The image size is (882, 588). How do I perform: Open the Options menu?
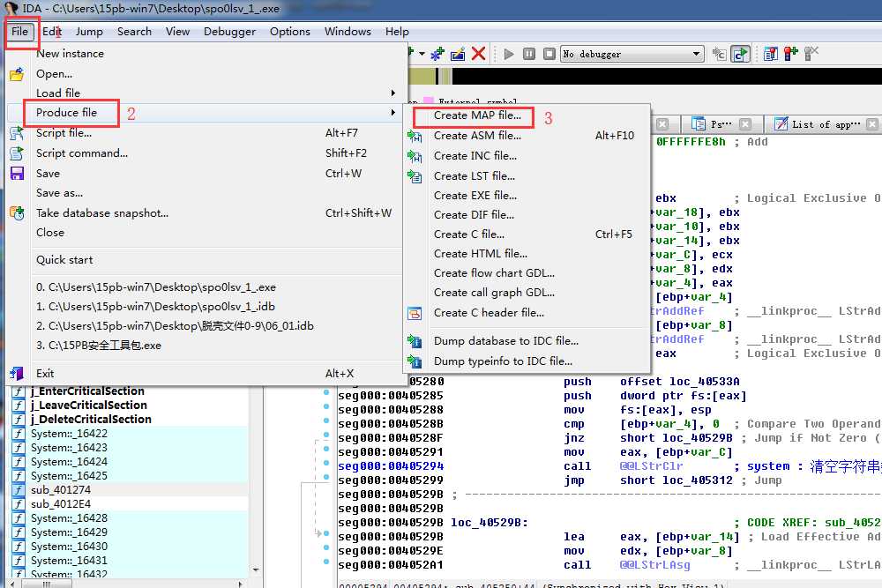point(289,32)
